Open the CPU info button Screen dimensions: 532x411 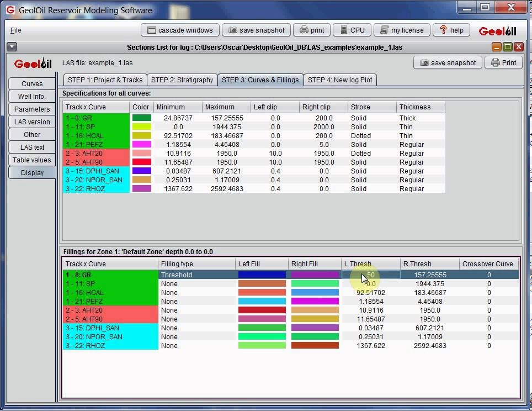pos(352,30)
